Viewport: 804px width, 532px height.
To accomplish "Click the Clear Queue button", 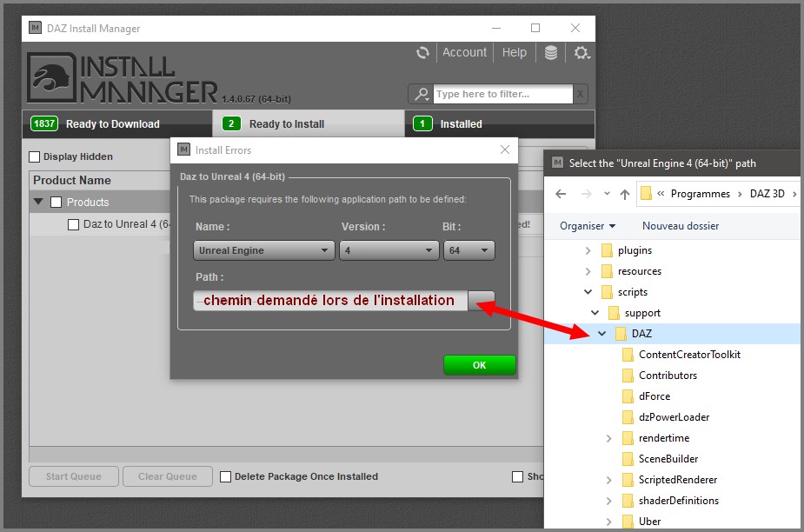I will click(168, 476).
